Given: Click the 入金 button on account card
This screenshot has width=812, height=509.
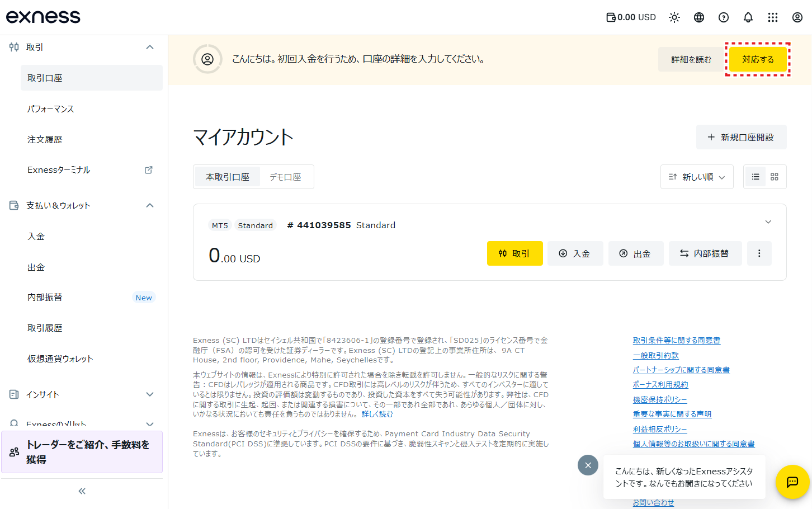Looking at the screenshot, I should 575,253.
